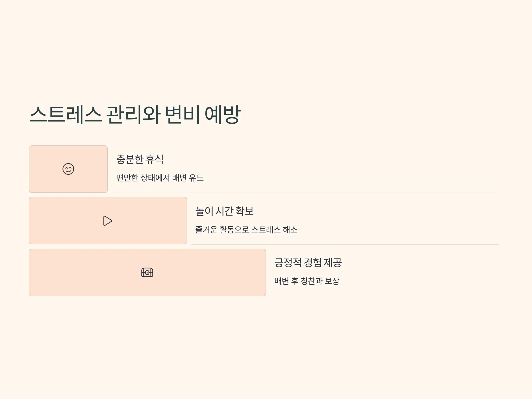532x399 pixels.
Task: Click the treasure chest icon
Action: (147, 272)
